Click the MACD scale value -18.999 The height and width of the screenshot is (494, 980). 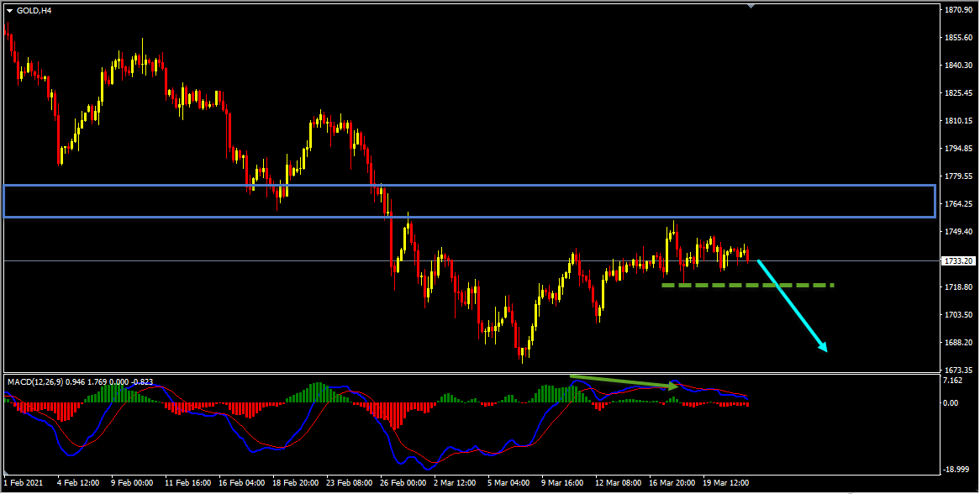pyautogui.click(x=956, y=470)
